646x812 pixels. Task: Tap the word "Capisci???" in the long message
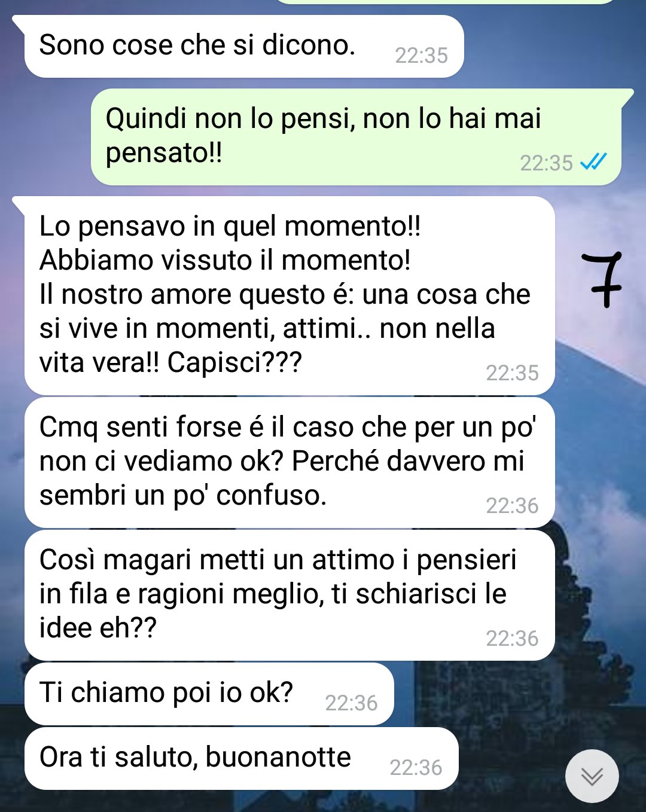point(234,363)
